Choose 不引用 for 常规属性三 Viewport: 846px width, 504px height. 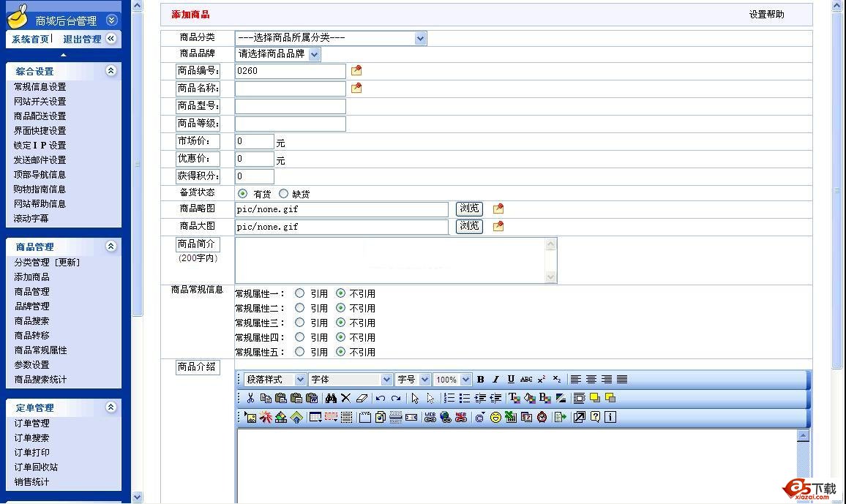340,323
